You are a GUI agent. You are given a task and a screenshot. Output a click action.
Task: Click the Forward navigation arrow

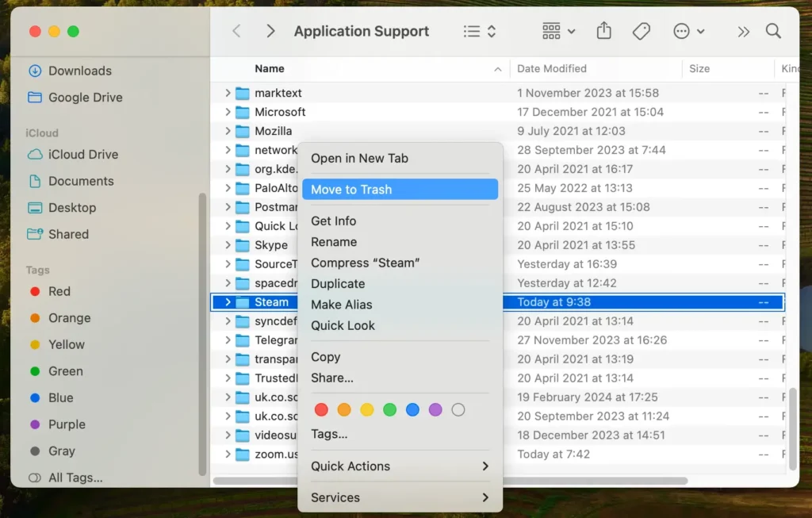pos(270,31)
